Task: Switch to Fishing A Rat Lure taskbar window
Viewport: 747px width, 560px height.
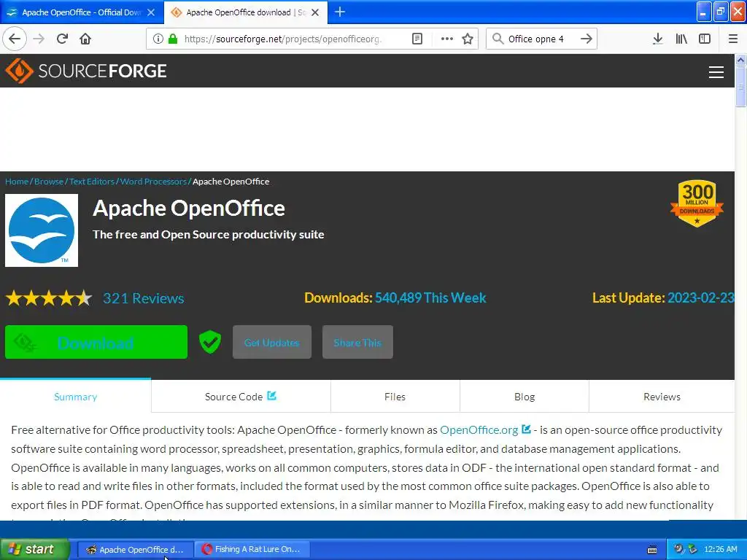Action: 252,549
